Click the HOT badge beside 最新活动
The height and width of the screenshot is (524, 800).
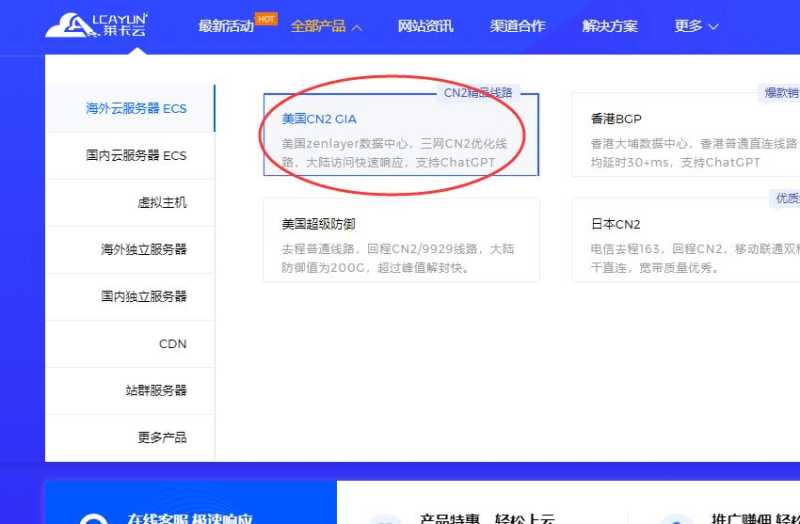[x=266, y=19]
